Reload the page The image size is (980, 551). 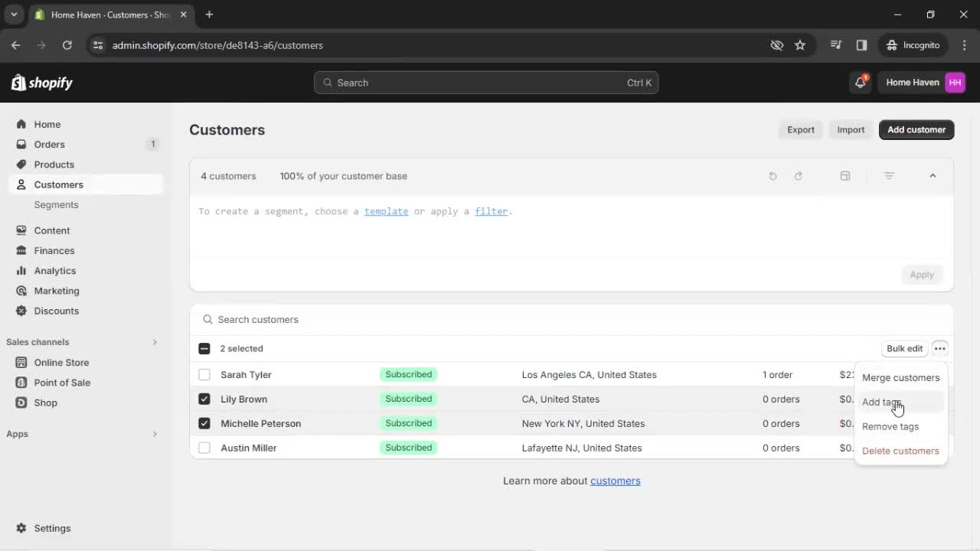pyautogui.click(x=67, y=45)
